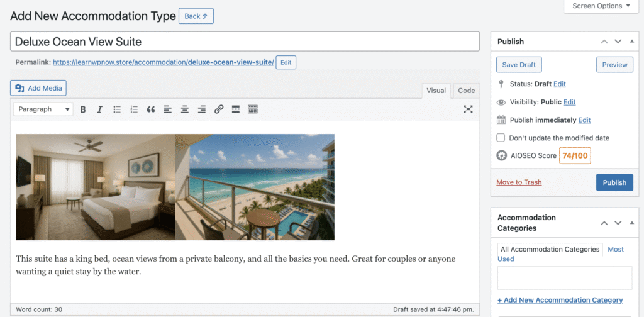Insert a bulleted list

point(117,109)
